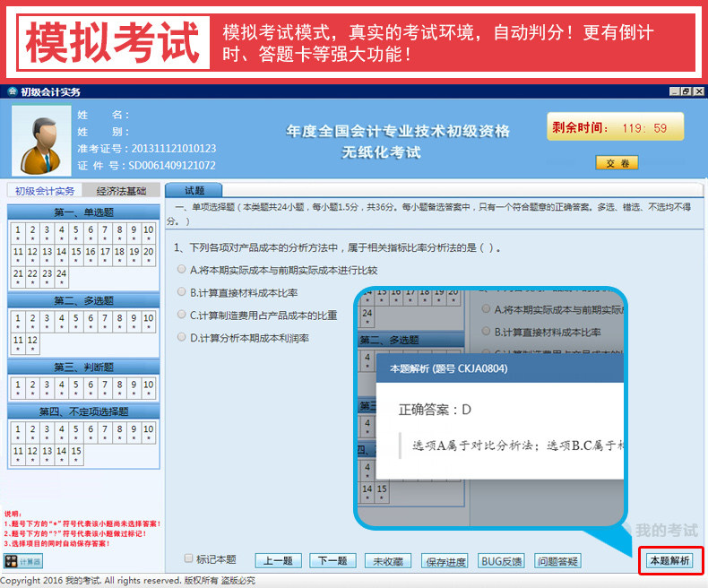Click the 准考证号 20131112010123 text
The width and height of the screenshot is (708, 588).
[147, 149]
